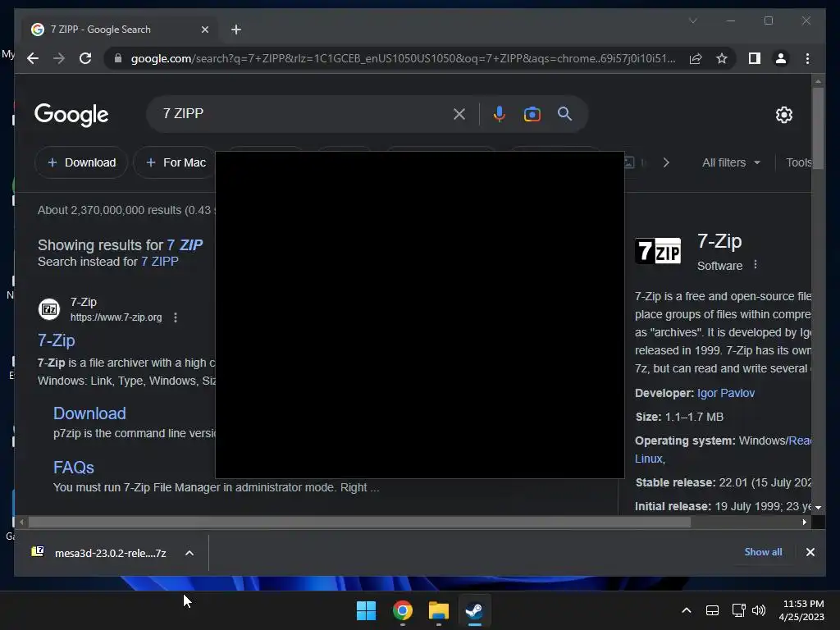Viewport: 840px width, 630px height.
Task: Click horizontal scrollbar left arrow
Action: pos(21,522)
